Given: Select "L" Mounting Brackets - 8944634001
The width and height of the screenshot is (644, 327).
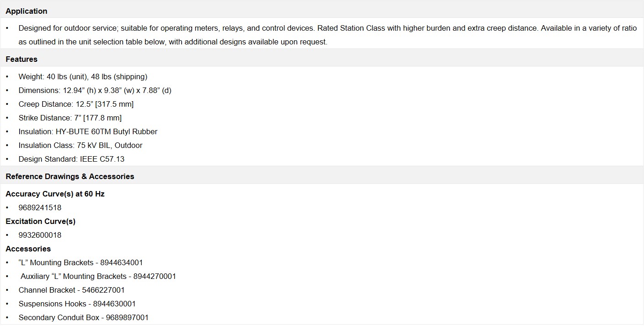Looking at the screenshot, I should 80,262.
